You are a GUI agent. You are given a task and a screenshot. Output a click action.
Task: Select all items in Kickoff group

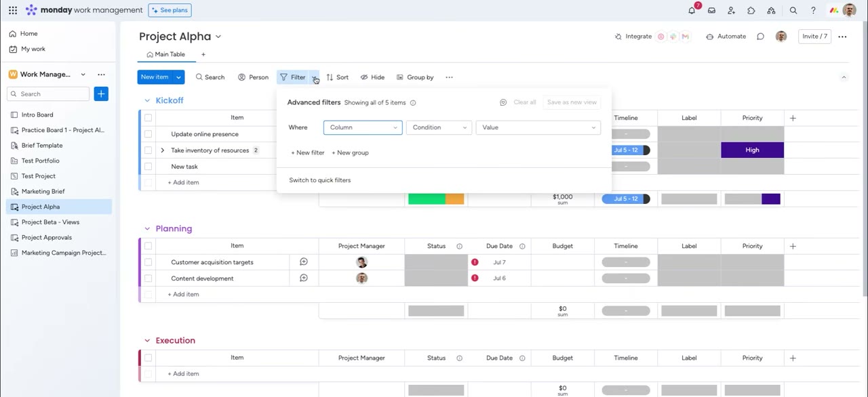pos(148,118)
